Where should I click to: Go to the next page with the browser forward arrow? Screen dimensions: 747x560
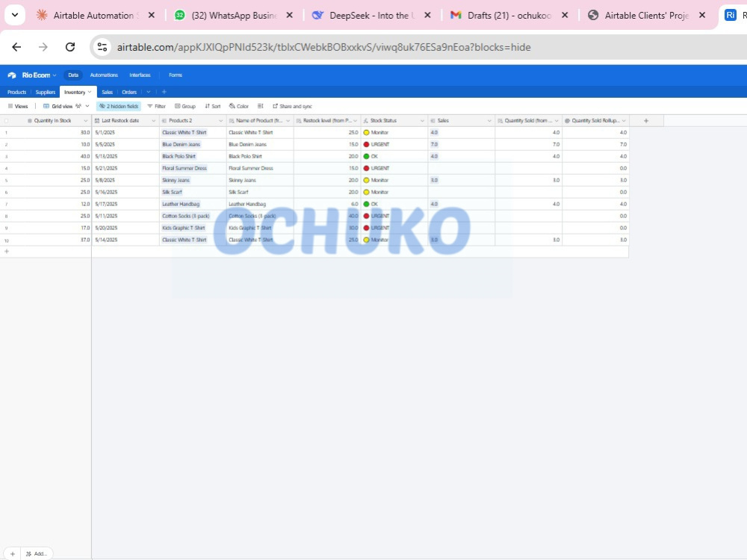pyautogui.click(x=43, y=47)
